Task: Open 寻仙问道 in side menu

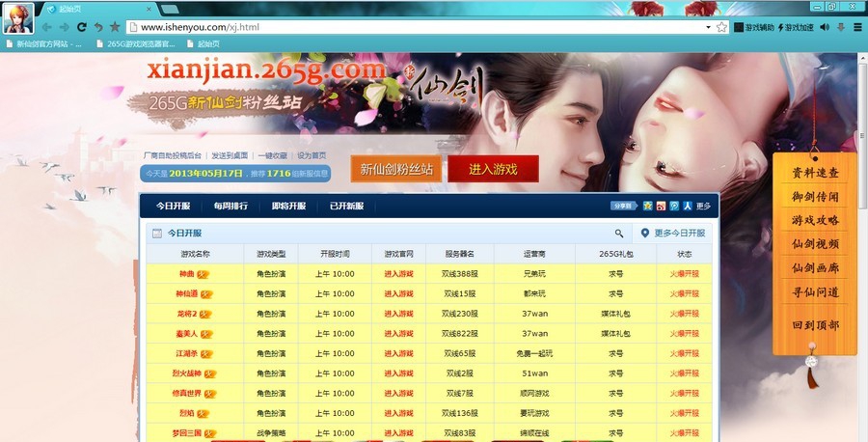Action: (815, 291)
